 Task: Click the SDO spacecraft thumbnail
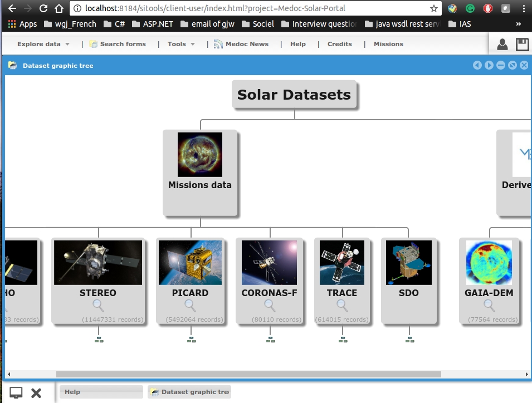point(409,263)
